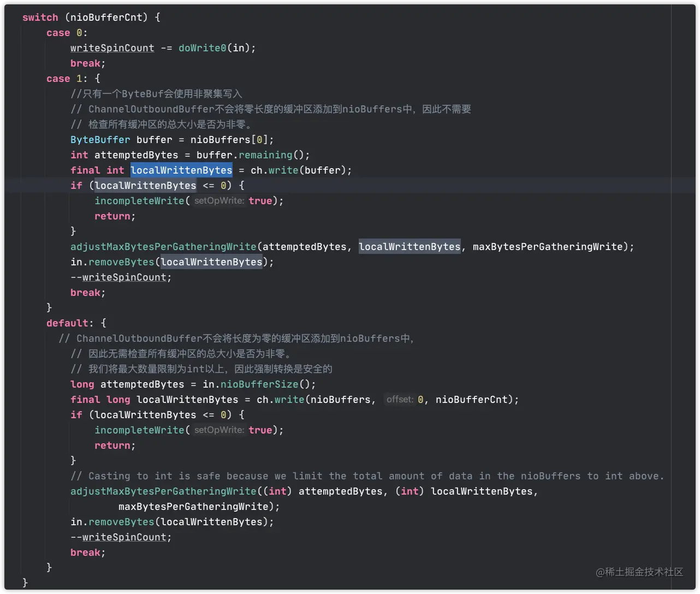
Task: Click the 'return;' in default block
Action: click(x=115, y=445)
